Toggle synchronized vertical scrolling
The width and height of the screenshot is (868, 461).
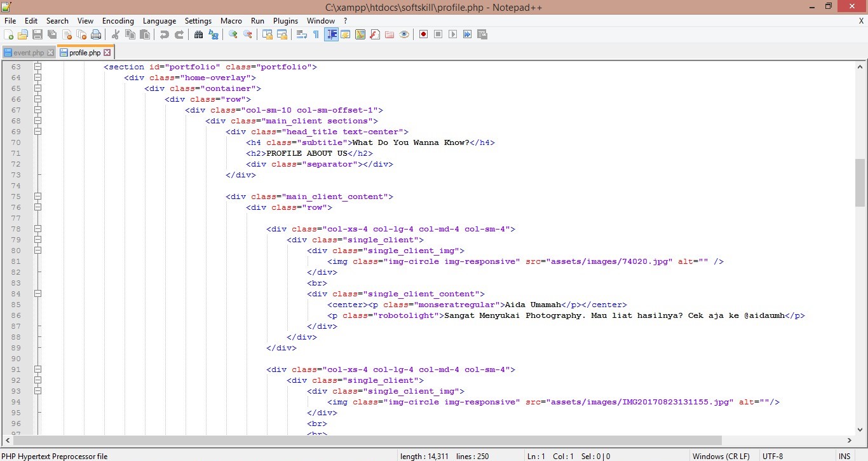268,34
